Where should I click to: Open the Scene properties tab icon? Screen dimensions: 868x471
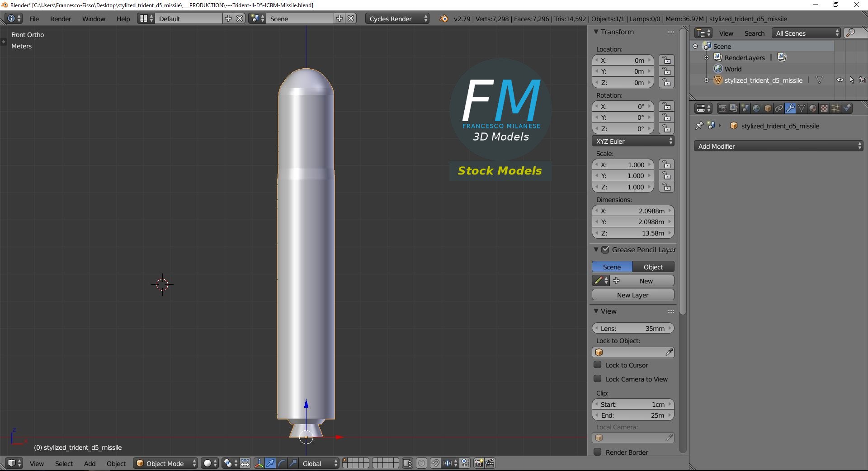(745, 108)
